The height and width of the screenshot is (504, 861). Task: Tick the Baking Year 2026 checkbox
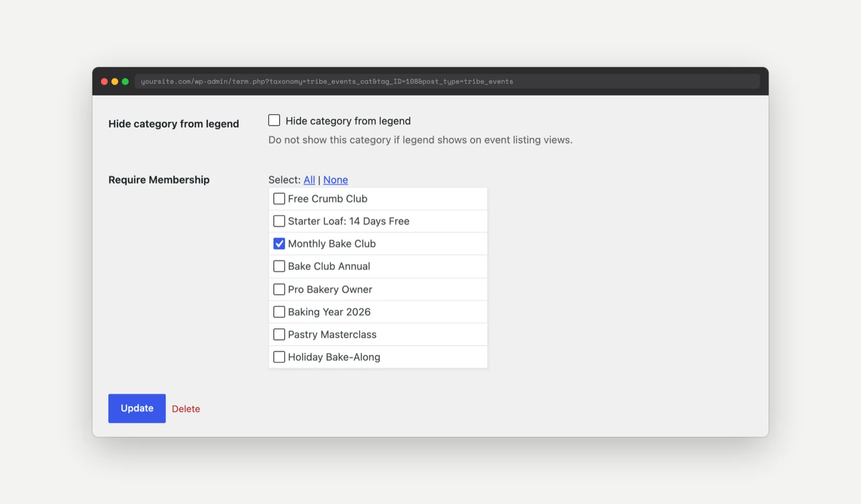pyautogui.click(x=279, y=312)
